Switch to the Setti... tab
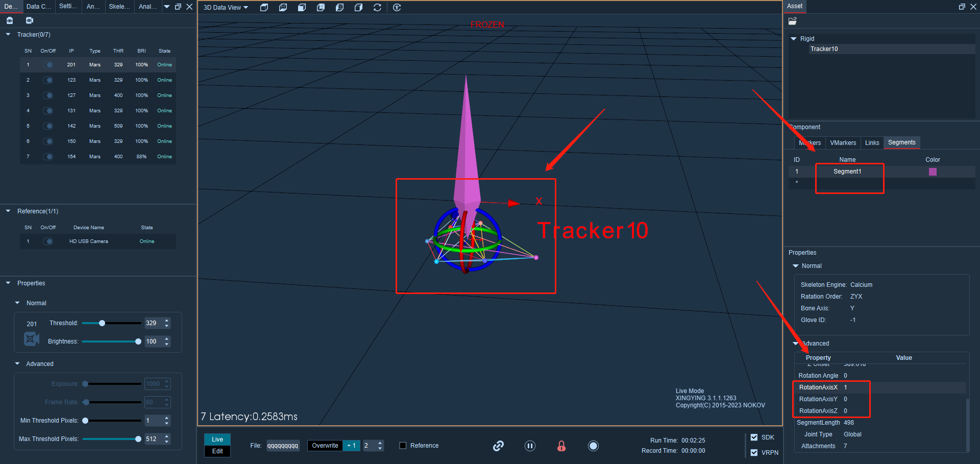Image resolution: width=980 pixels, height=464 pixels. pos(68,7)
